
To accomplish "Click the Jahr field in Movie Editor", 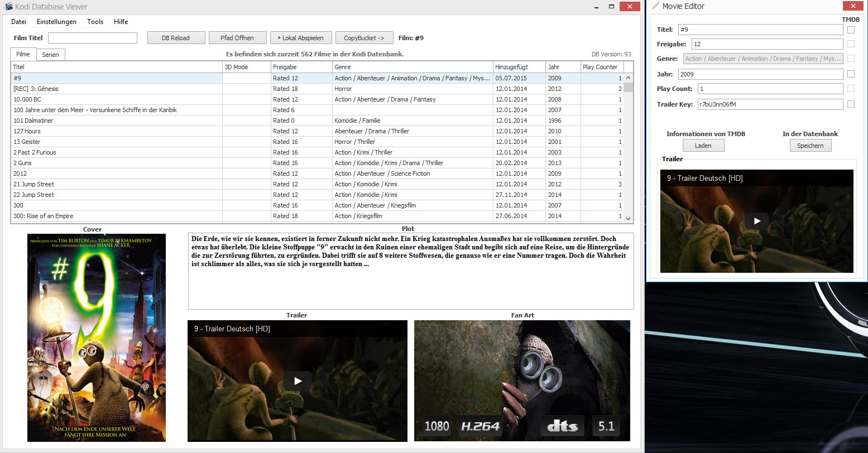I will tap(760, 74).
